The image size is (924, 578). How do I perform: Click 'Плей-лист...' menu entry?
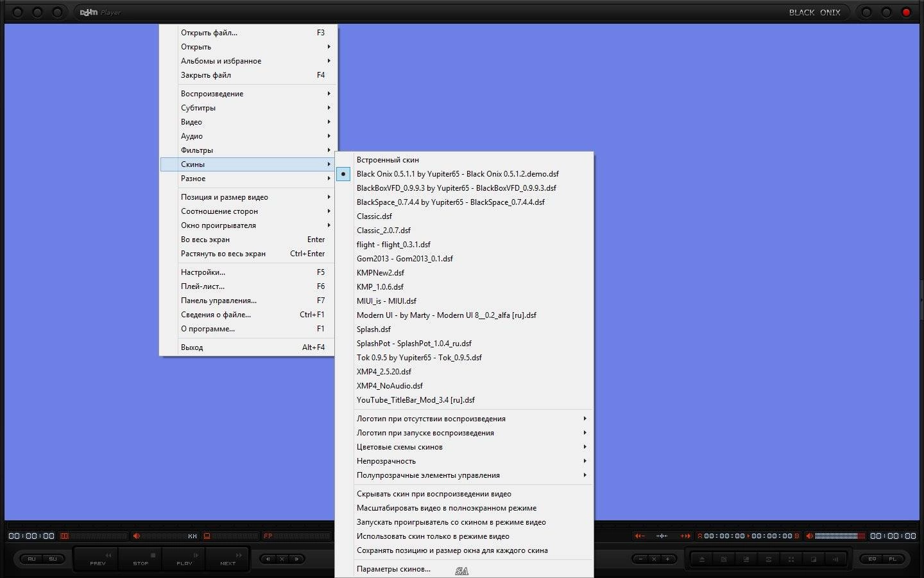(248, 286)
